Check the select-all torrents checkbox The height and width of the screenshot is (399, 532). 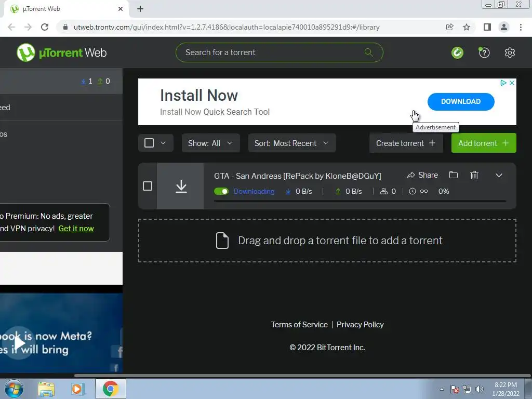pos(149,143)
